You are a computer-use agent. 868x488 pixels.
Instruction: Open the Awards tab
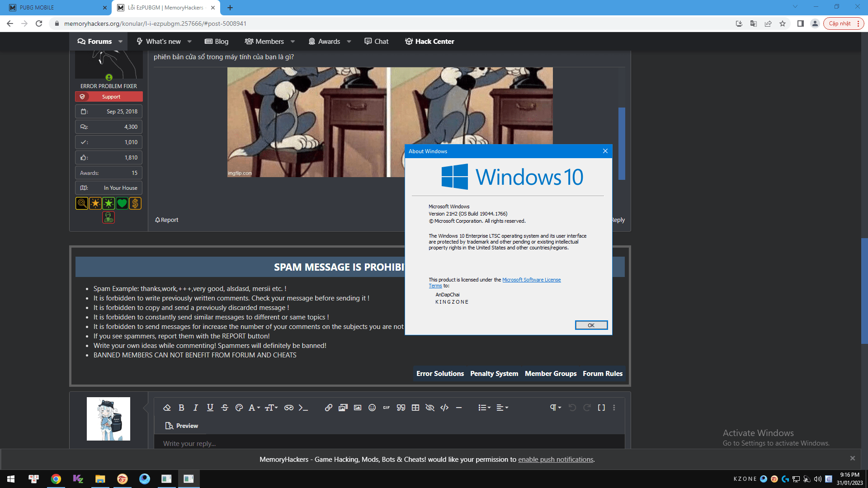point(324,41)
